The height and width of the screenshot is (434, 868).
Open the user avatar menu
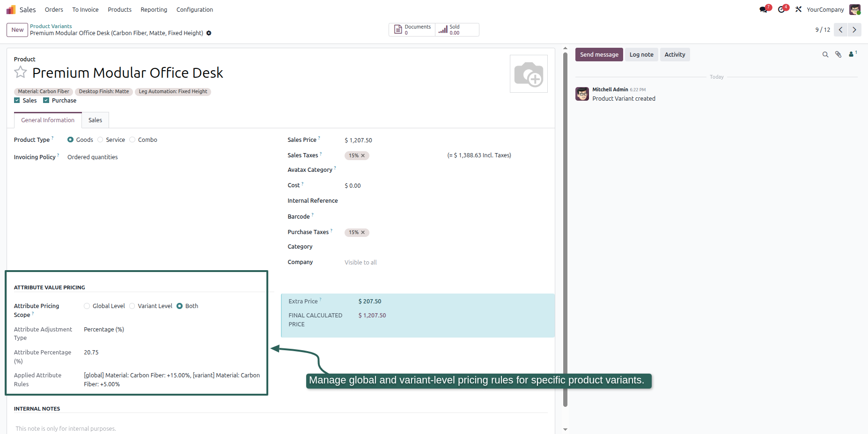click(855, 9)
